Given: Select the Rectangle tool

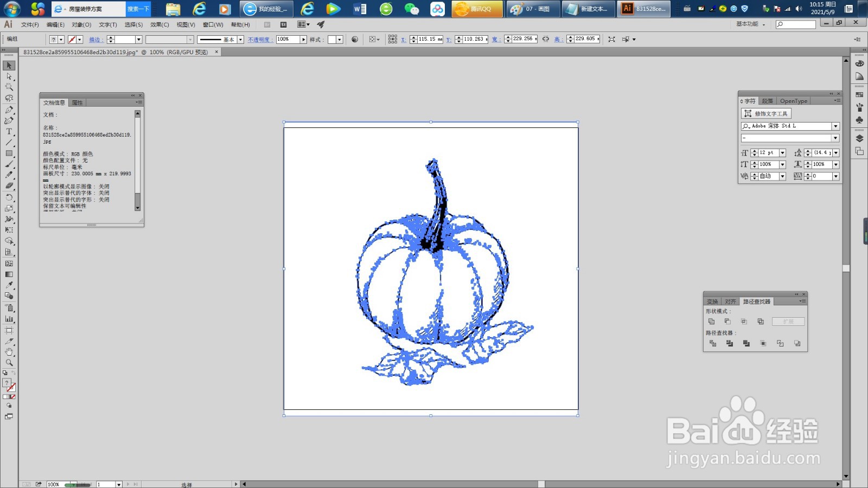Looking at the screenshot, I should click(x=9, y=153).
